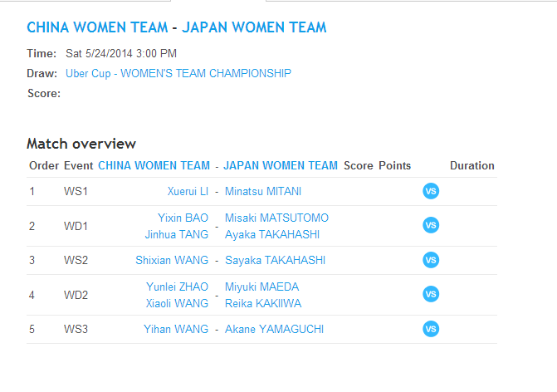Viewport: 557px width, 392px height.
Task: Open JAPAN WOMEN TEAM link in page title
Action: 254,27
